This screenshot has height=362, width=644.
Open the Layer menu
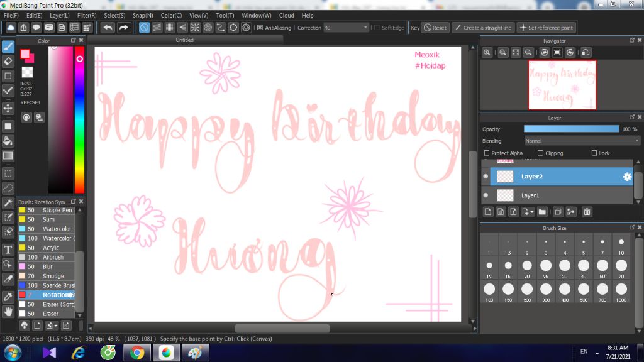[60, 15]
